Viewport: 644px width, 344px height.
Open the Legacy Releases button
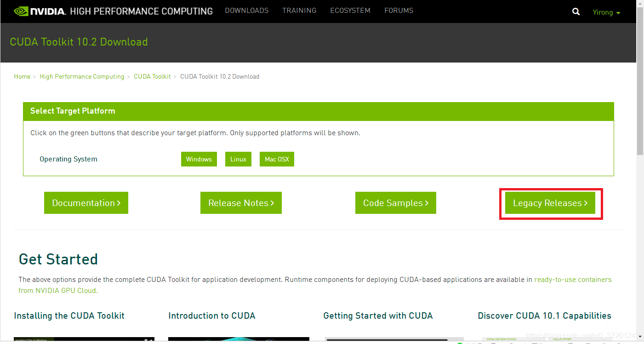point(550,203)
